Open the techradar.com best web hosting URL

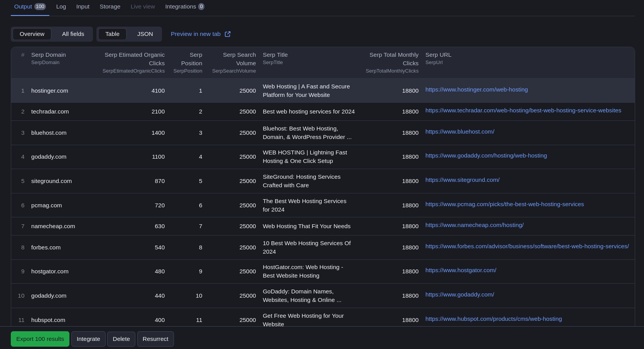click(523, 110)
